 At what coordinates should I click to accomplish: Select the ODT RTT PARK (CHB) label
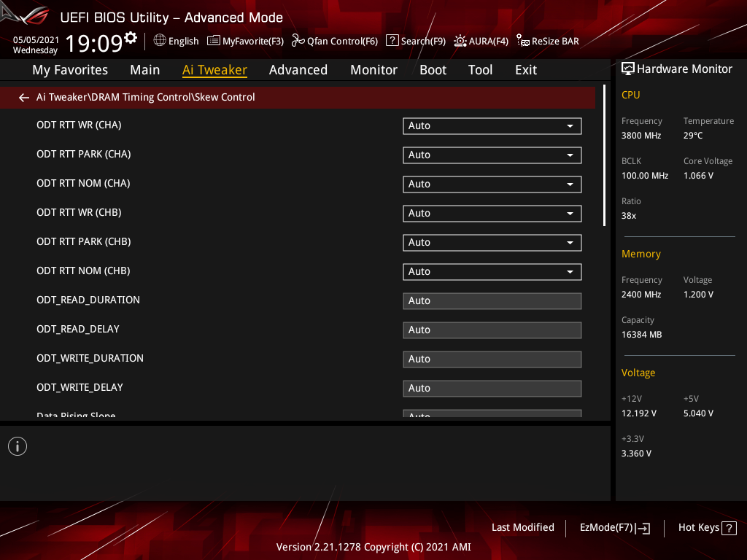click(x=84, y=242)
